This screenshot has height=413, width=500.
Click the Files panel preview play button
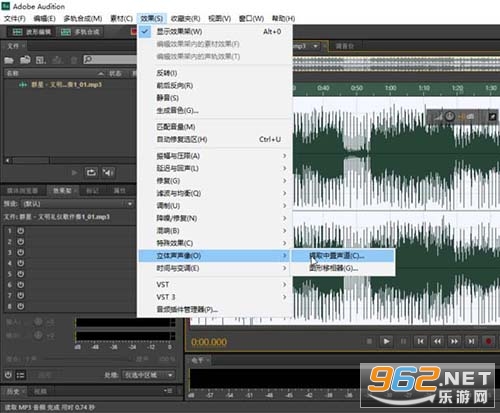74,173
